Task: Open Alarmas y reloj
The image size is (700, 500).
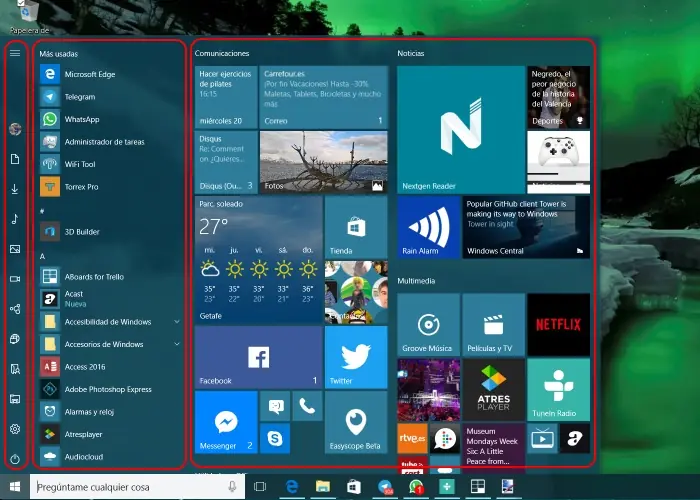Action: [x=111, y=412]
